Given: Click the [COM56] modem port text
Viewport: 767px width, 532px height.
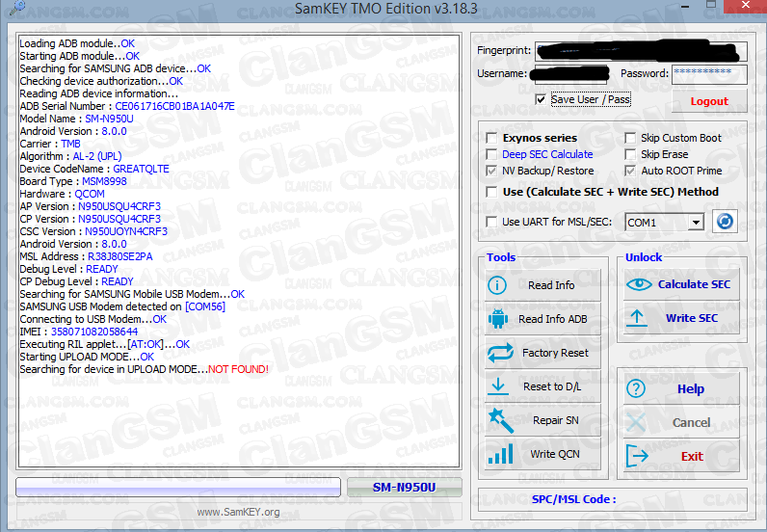Looking at the screenshot, I should 205,306.
